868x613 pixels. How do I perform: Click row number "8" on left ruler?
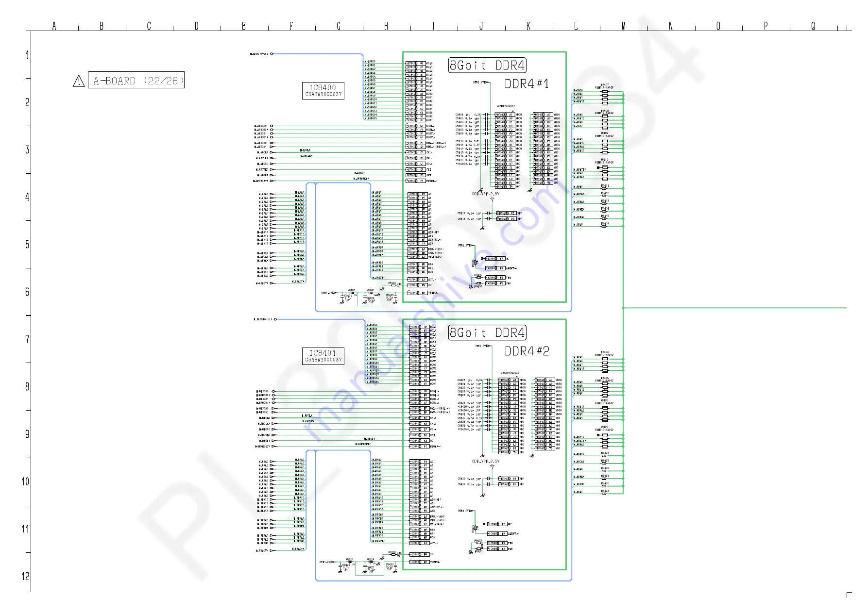27,387
